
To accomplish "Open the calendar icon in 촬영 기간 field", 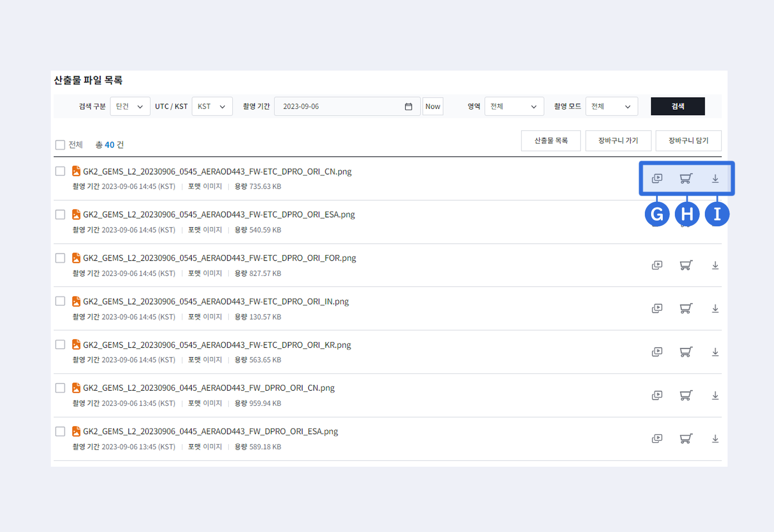I will click(409, 106).
